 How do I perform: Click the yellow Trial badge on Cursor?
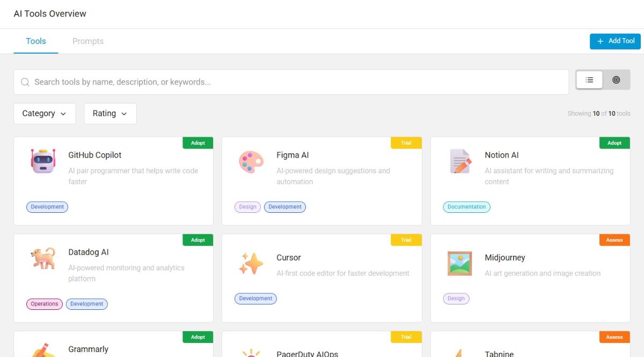(406, 240)
